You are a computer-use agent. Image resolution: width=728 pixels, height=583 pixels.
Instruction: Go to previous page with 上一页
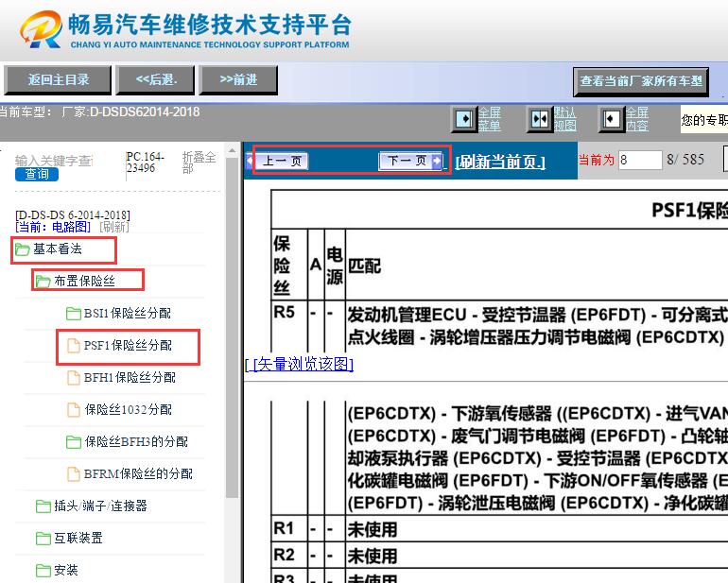(282, 161)
